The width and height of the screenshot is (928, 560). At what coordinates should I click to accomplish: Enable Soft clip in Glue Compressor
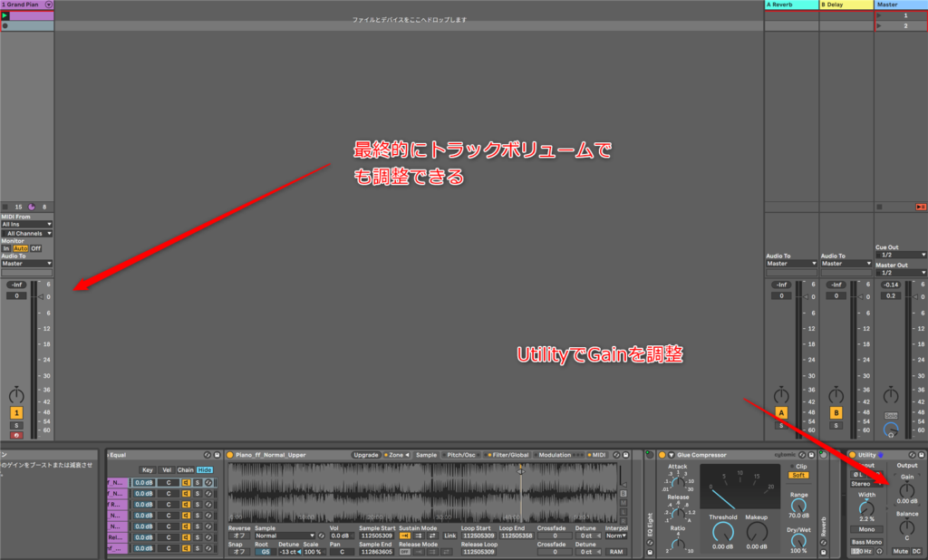(x=798, y=475)
